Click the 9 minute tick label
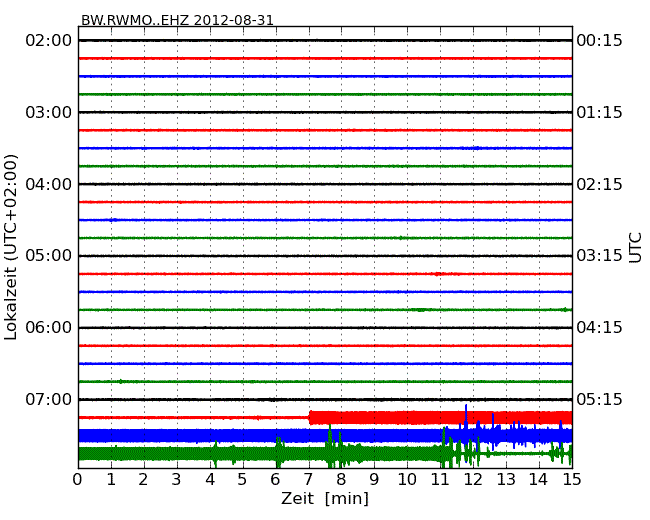 (x=374, y=480)
